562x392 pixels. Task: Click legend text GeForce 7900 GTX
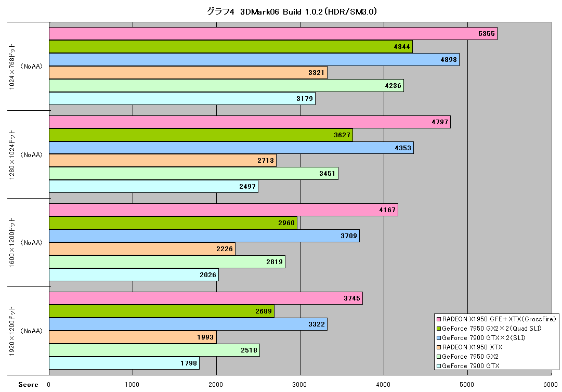coord(470,366)
